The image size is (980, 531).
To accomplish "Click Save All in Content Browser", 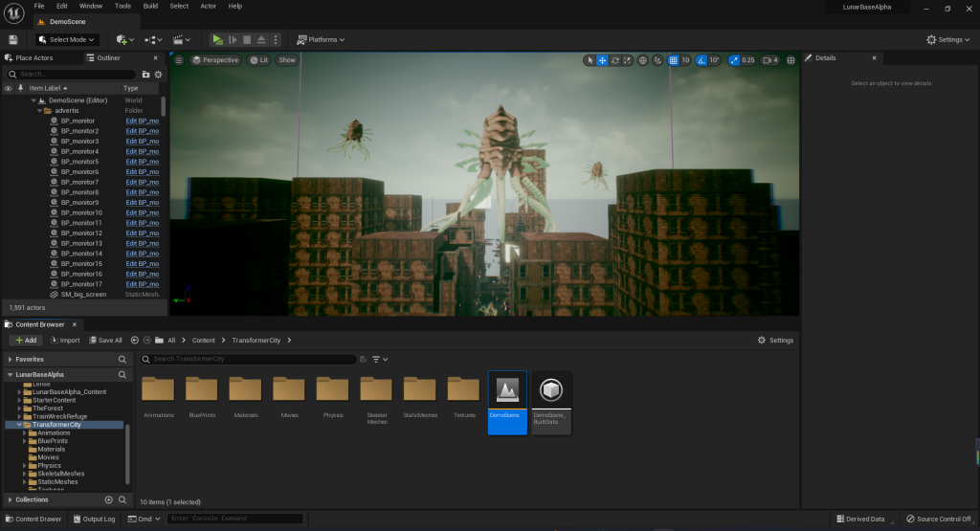I will (x=105, y=341).
